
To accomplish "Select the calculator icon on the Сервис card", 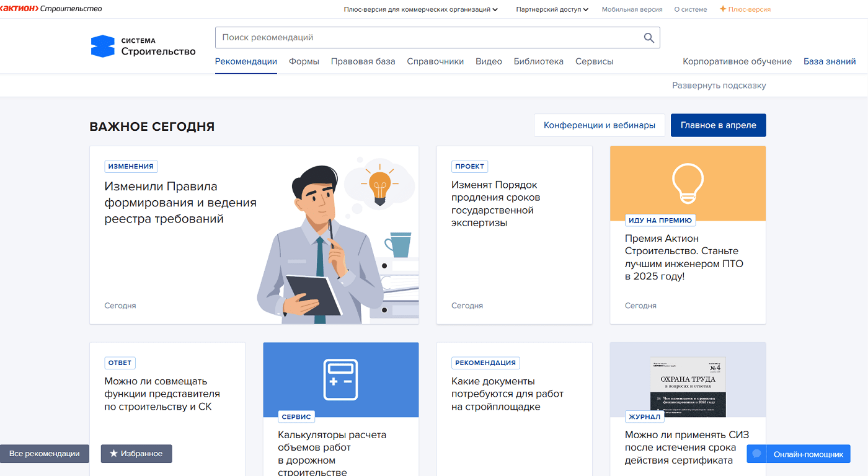I will point(340,380).
